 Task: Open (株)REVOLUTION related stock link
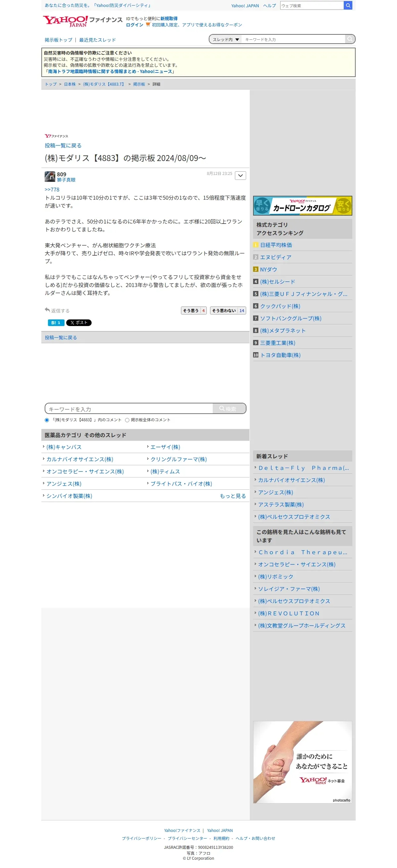(289, 614)
